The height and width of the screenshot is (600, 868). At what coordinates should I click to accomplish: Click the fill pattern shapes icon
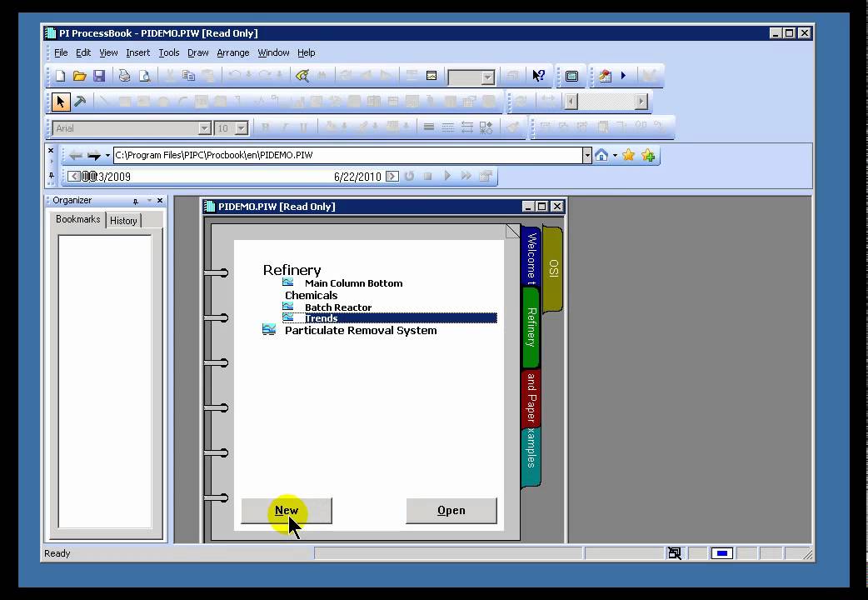(x=486, y=128)
